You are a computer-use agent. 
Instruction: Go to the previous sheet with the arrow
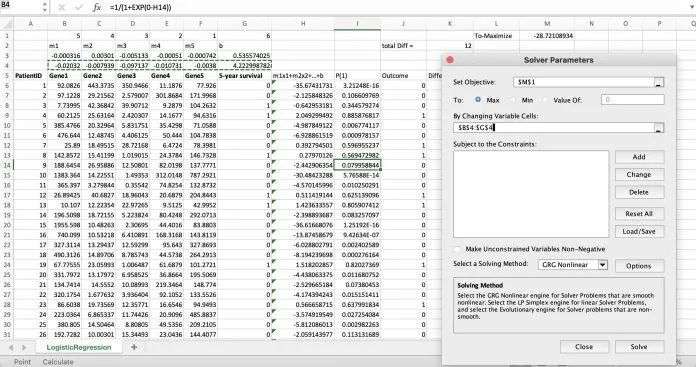click(x=11, y=347)
